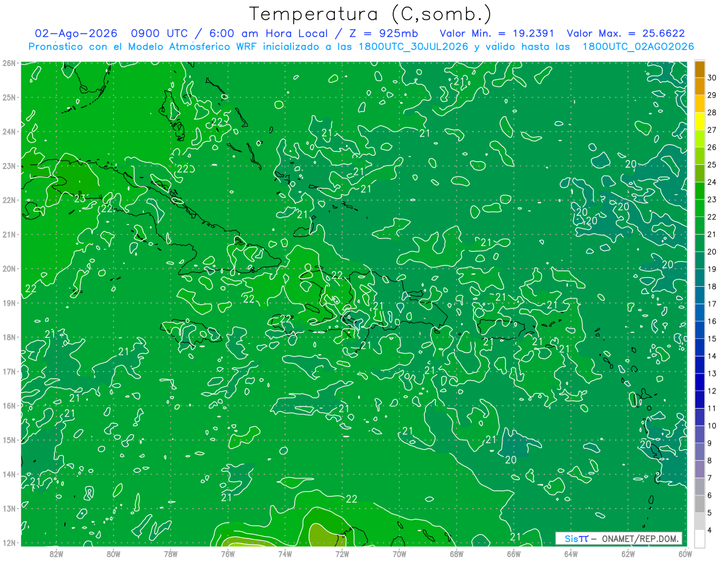Click the '20N' latitude axis label
Viewport: 728px width, 562px height.
9,269
